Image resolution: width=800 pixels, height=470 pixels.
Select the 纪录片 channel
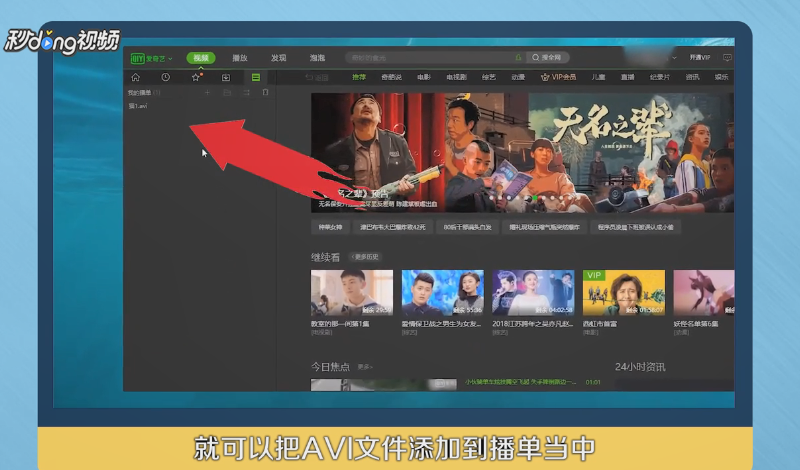tap(660, 77)
